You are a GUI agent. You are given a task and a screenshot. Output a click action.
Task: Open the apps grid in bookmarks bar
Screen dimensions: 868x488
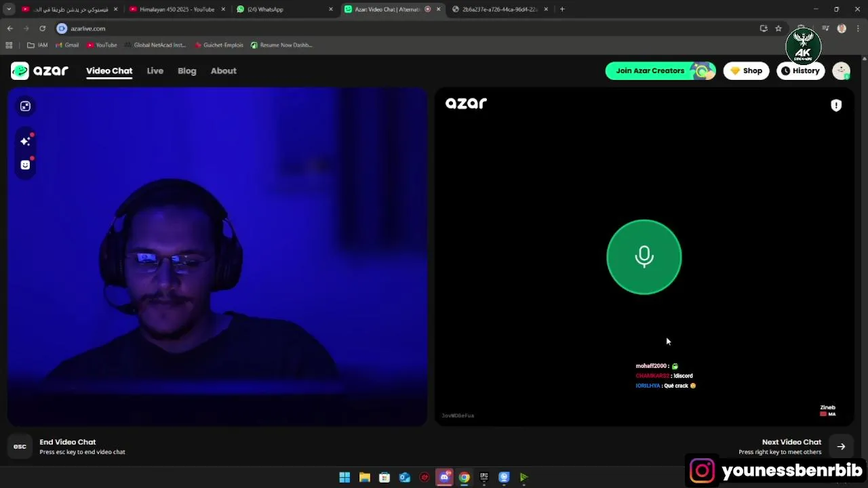[x=9, y=45]
